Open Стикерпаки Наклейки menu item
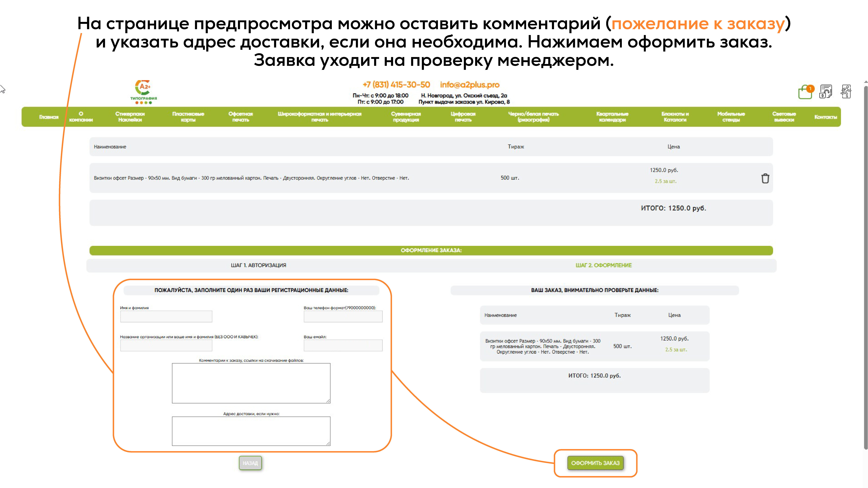 pyautogui.click(x=130, y=117)
